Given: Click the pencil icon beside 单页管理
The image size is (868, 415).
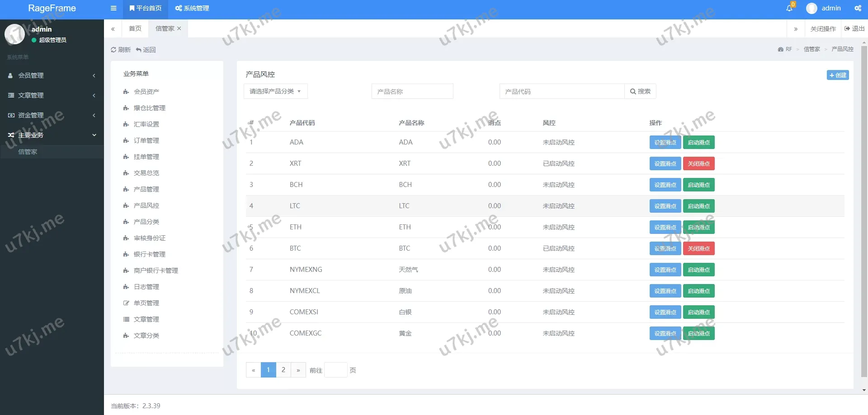Looking at the screenshot, I should coord(126,303).
